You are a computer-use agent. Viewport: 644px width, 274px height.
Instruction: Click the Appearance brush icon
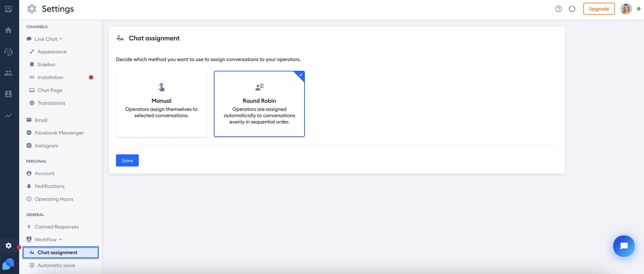[x=32, y=51]
